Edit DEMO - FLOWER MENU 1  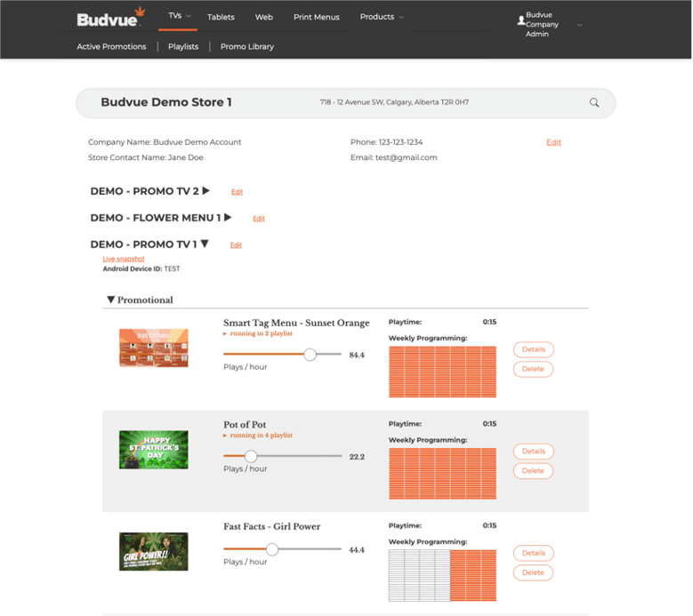(x=259, y=218)
